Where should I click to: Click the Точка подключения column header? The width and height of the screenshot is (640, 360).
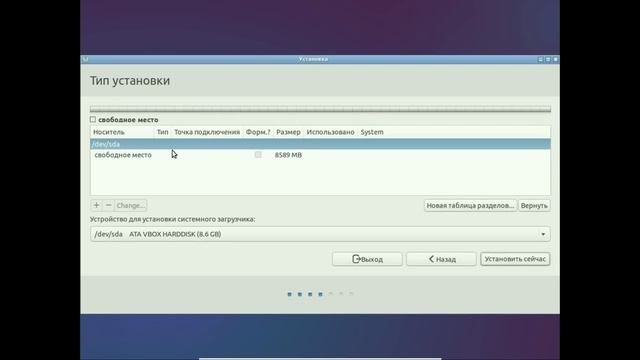coord(207,132)
